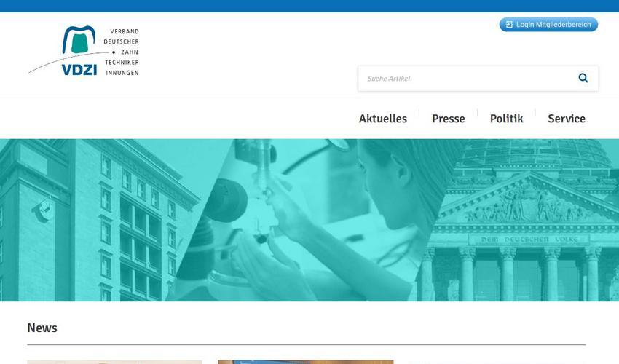Click the teal hero banner image
The image size is (619, 364).
[x=309, y=220]
